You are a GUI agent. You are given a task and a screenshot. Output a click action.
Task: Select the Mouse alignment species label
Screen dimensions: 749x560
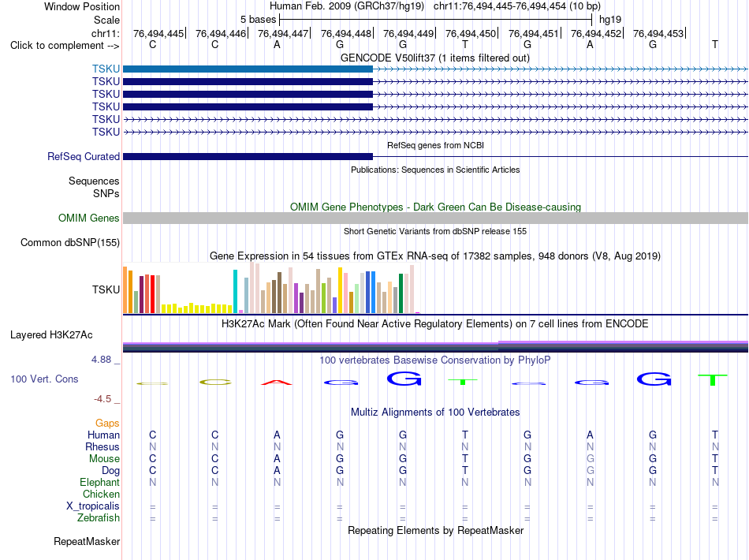(x=104, y=459)
